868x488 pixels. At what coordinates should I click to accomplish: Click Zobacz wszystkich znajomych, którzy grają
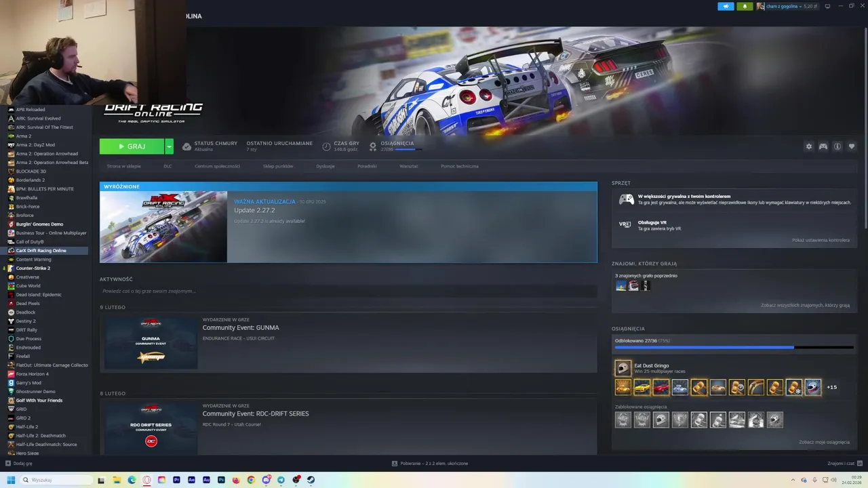(805, 305)
